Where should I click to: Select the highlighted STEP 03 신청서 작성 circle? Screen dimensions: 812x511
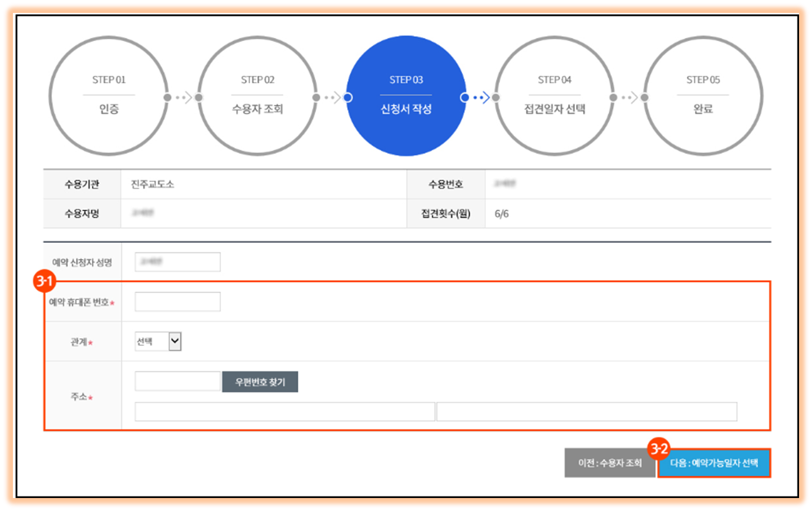tap(406, 96)
